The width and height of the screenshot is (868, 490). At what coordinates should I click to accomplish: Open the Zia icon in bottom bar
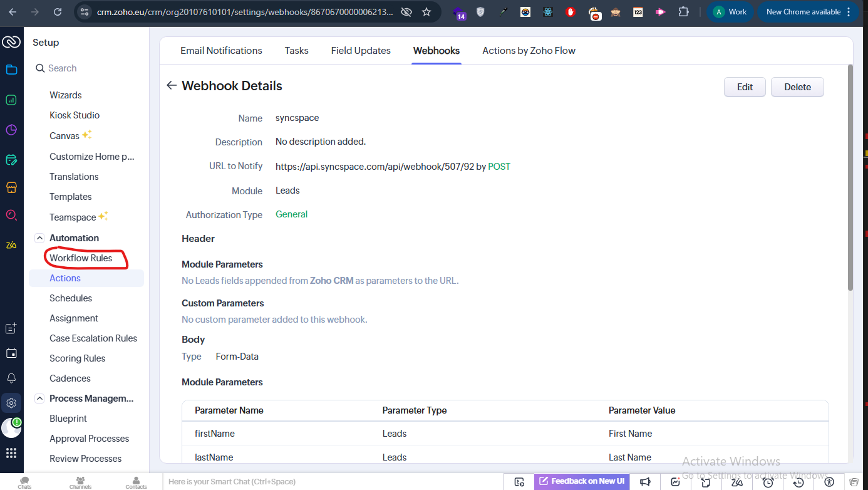[737, 481]
